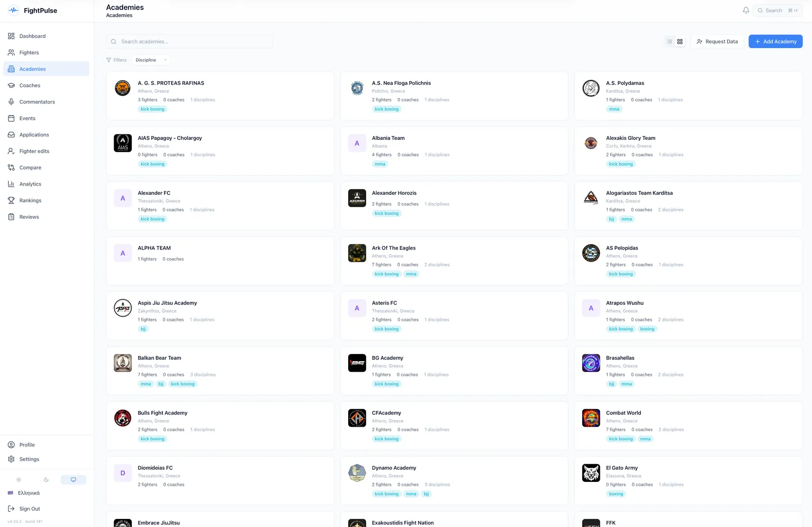Click the A. G. S. PROTEAS RAFINAS logo
Screen dimensions: 812x527
[x=123, y=88]
